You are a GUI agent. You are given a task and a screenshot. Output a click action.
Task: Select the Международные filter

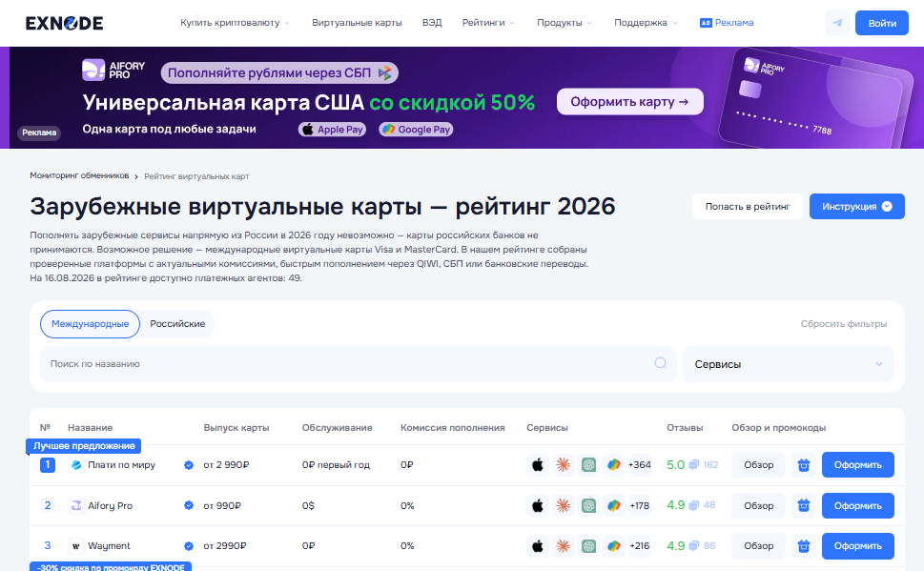coord(90,324)
